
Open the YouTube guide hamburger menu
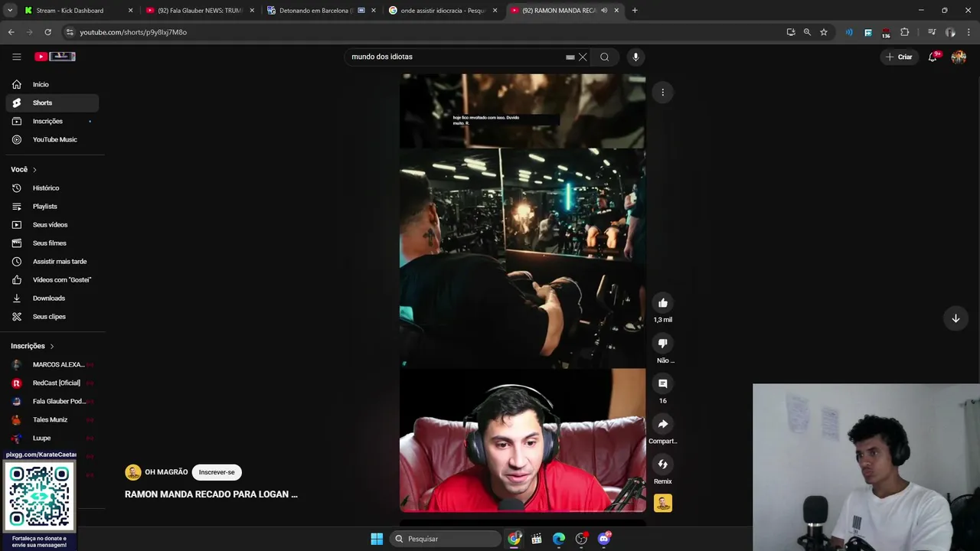click(16, 57)
